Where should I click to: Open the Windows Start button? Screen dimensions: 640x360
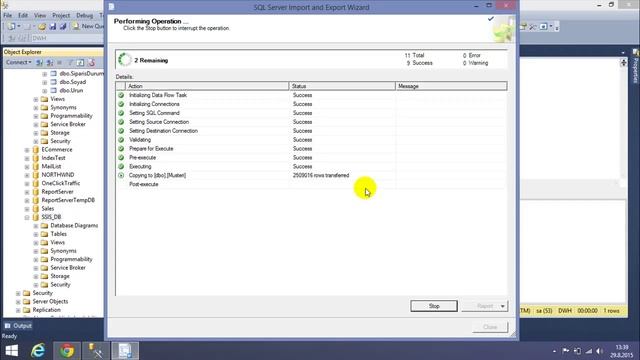(x=11, y=351)
